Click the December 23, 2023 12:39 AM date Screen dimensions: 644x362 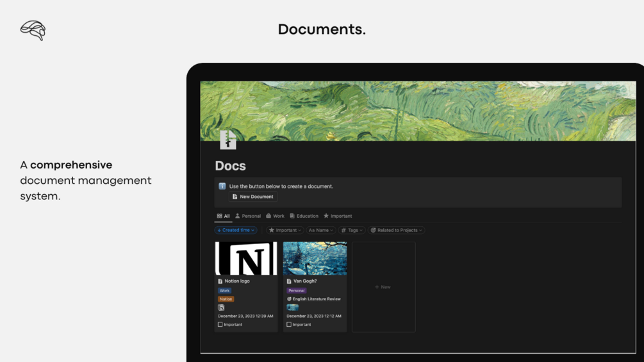tap(245, 317)
